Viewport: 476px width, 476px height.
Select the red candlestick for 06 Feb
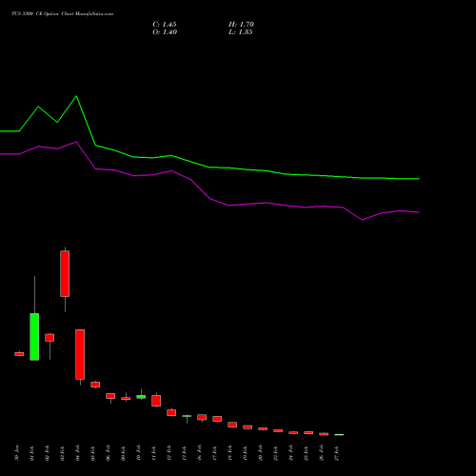click(110, 396)
